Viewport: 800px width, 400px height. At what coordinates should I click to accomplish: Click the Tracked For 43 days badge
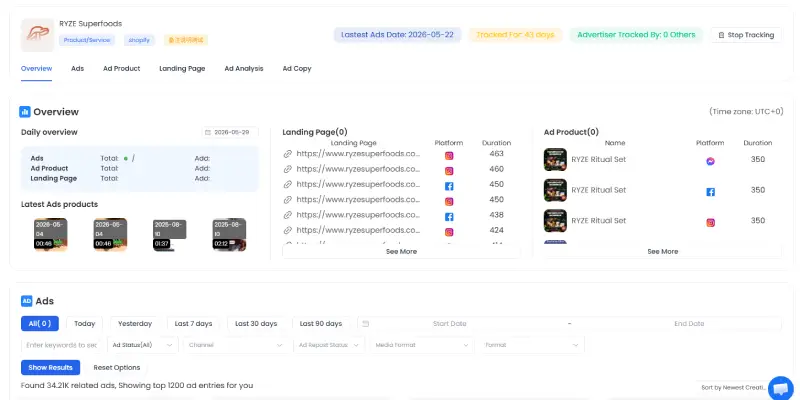(x=515, y=35)
